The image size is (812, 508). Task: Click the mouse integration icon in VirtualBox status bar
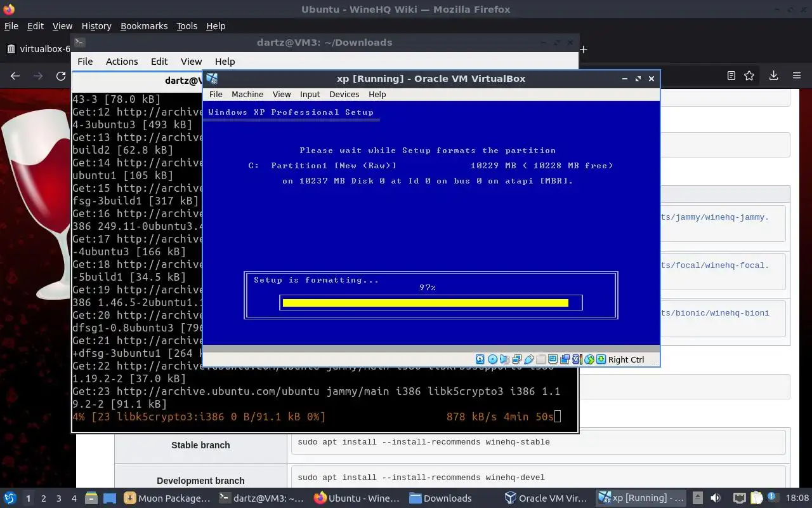589,359
